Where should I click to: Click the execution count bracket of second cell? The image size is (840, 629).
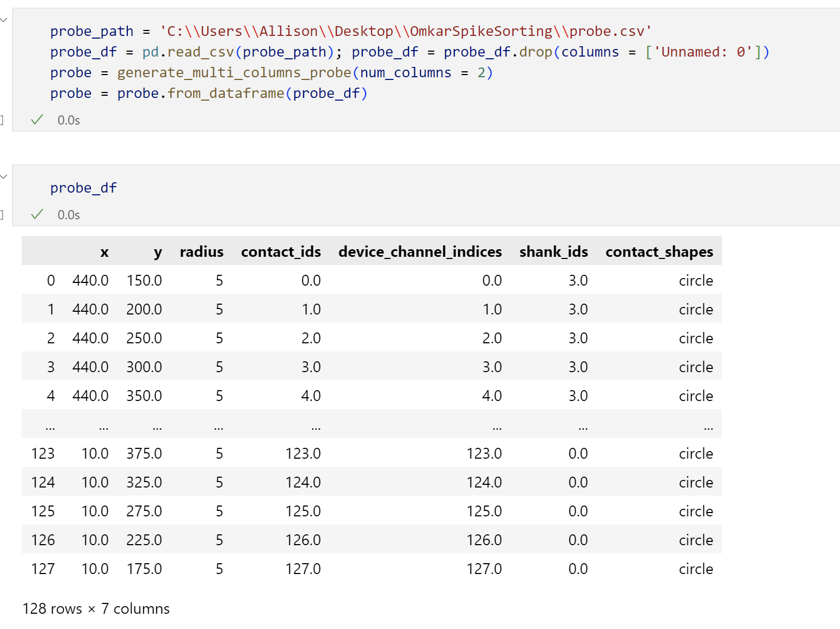(x=2, y=214)
